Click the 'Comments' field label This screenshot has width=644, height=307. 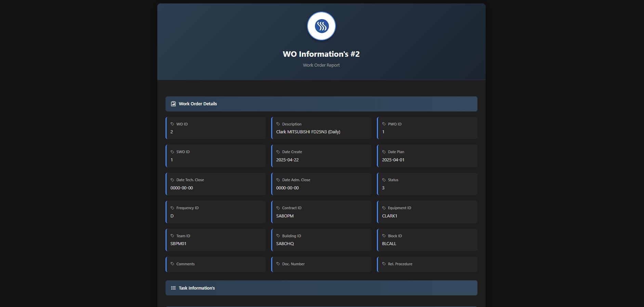tap(185, 264)
